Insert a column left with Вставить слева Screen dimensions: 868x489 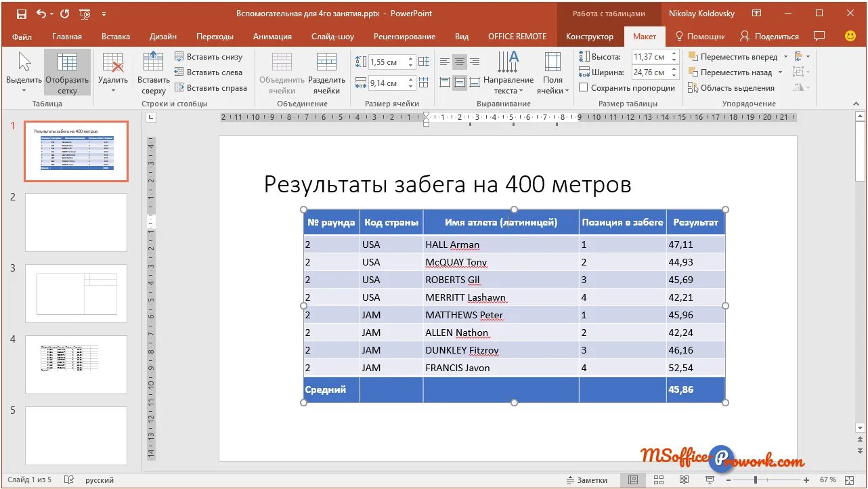[x=209, y=72]
